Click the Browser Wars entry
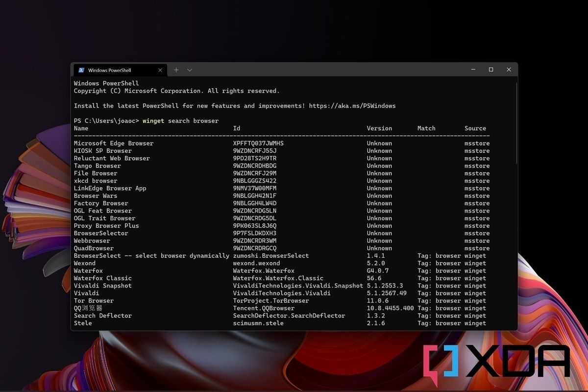 [96, 196]
